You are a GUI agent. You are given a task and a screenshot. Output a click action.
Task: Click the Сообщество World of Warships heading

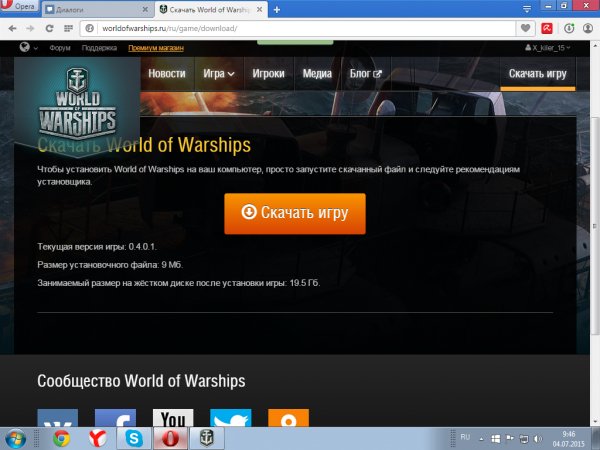click(x=141, y=381)
